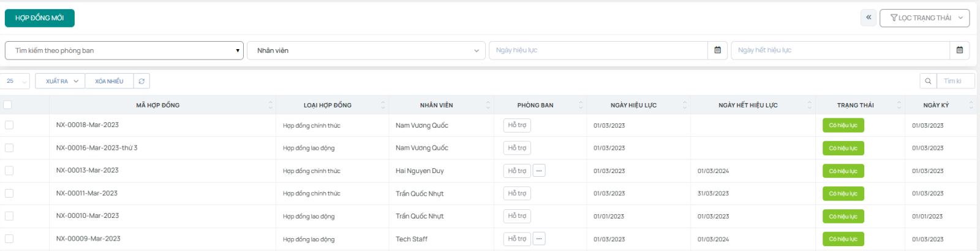This screenshot has height=251, width=980.
Task: Check the row for NX-00011-Mar-2023
Action: (9, 193)
